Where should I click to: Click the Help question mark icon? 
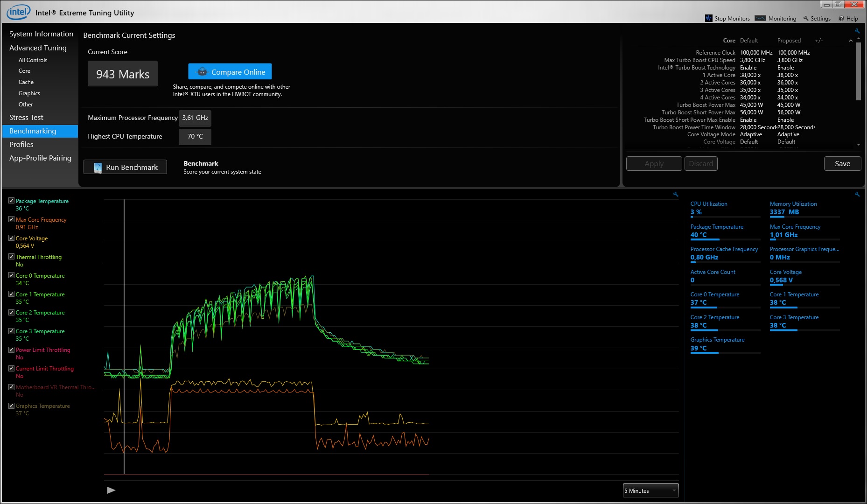click(x=841, y=19)
